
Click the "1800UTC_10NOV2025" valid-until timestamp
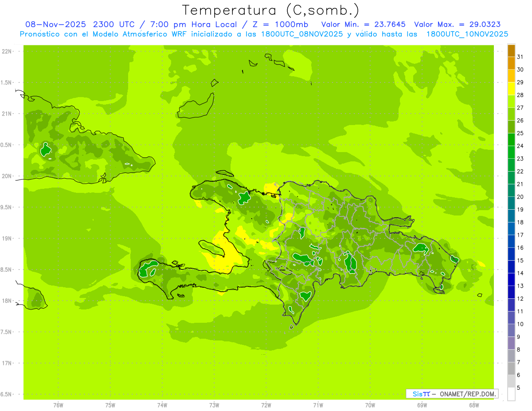(x=467, y=34)
